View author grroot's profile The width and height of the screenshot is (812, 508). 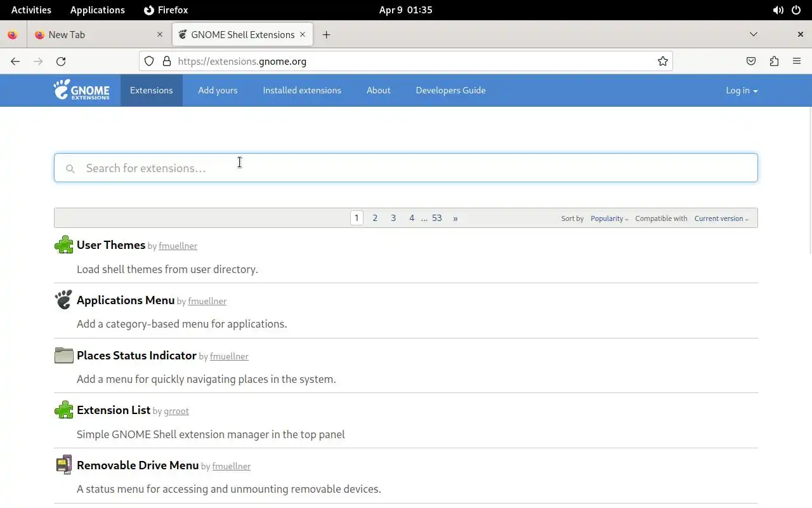176,411
